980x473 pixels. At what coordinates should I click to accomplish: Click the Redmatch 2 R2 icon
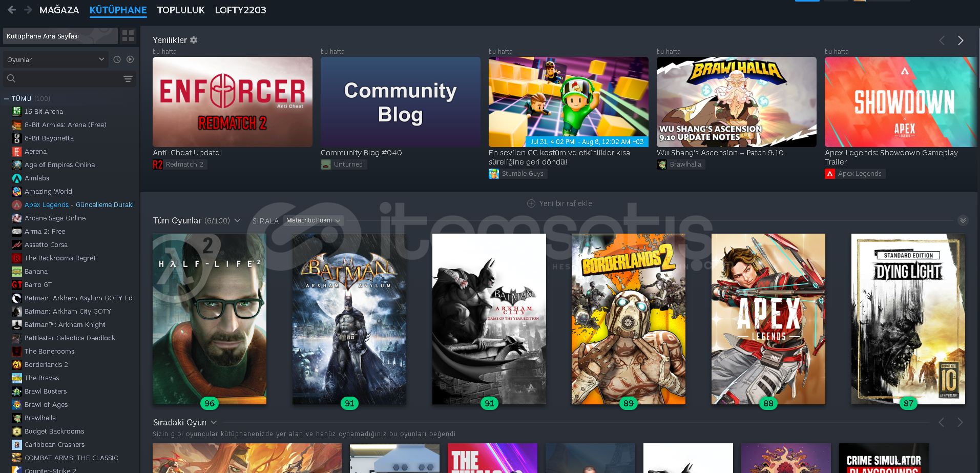158,164
